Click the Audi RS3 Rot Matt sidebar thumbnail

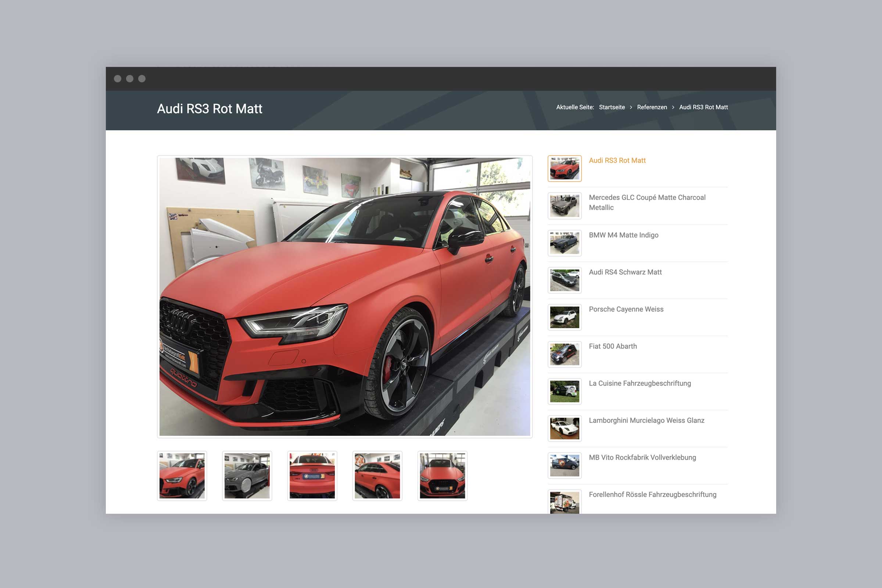coord(564,168)
